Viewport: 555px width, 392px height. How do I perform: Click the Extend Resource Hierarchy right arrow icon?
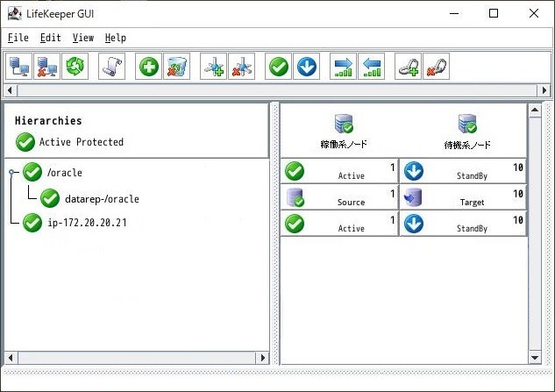pos(344,67)
